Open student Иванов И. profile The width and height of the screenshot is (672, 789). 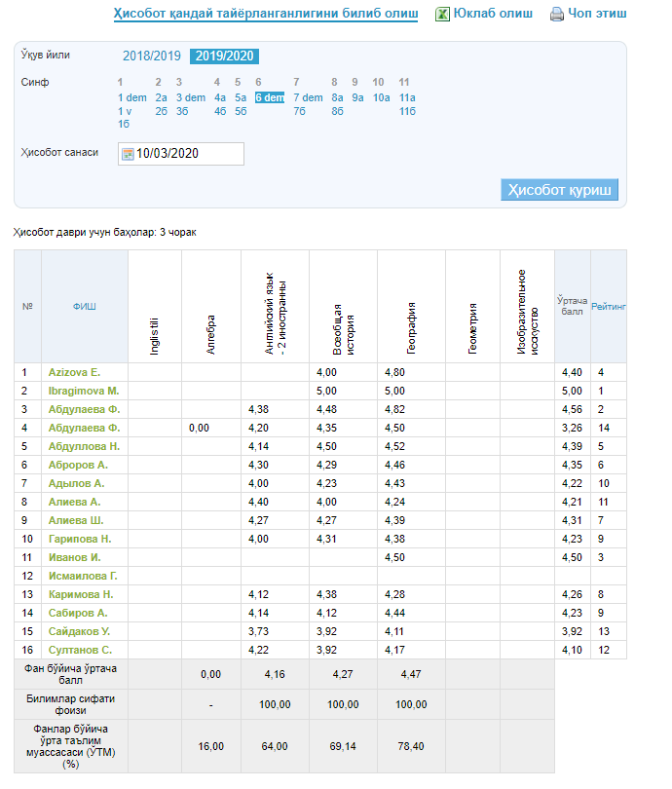coord(73,557)
